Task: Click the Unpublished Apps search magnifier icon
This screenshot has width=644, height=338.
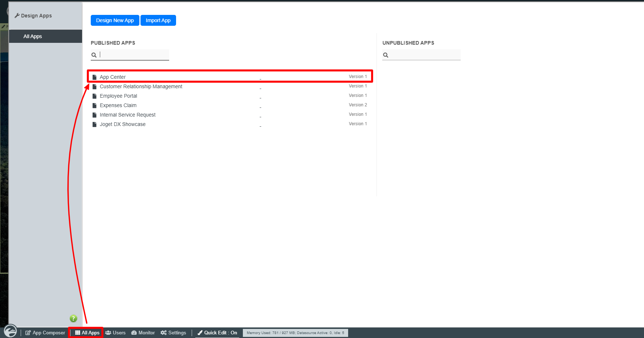Action: [386, 55]
